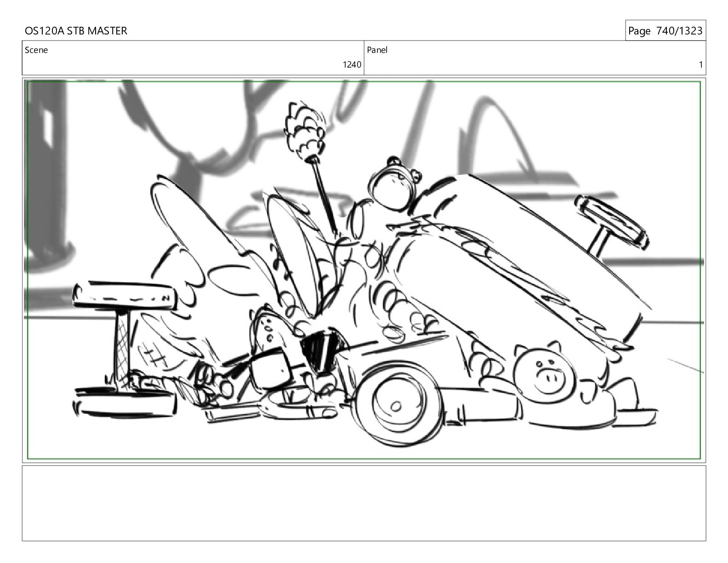Select the 'OS120A STB MASTER' title text

76,31
